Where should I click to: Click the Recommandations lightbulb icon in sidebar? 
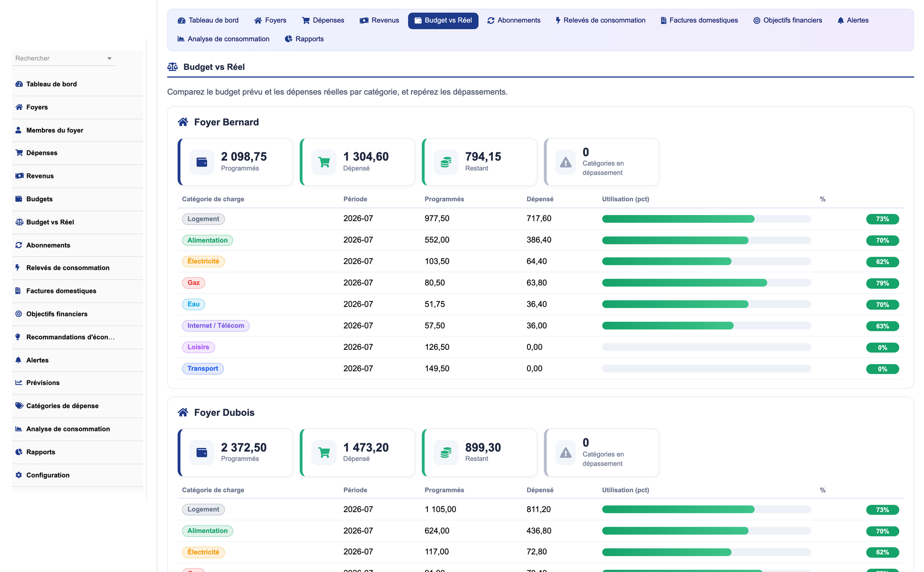point(18,337)
